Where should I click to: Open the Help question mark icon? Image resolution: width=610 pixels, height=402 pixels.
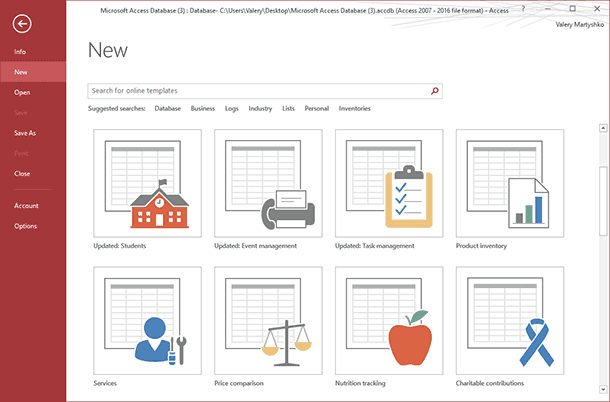(x=523, y=9)
